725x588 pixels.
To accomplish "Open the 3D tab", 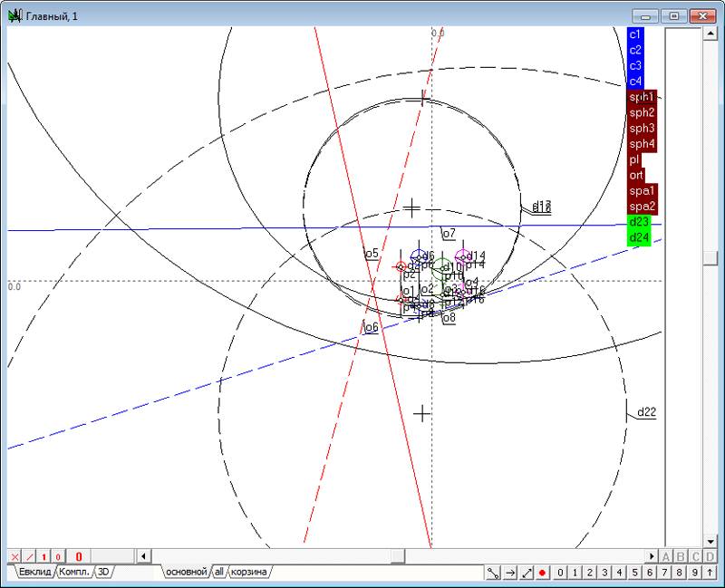I will point(103,572).
